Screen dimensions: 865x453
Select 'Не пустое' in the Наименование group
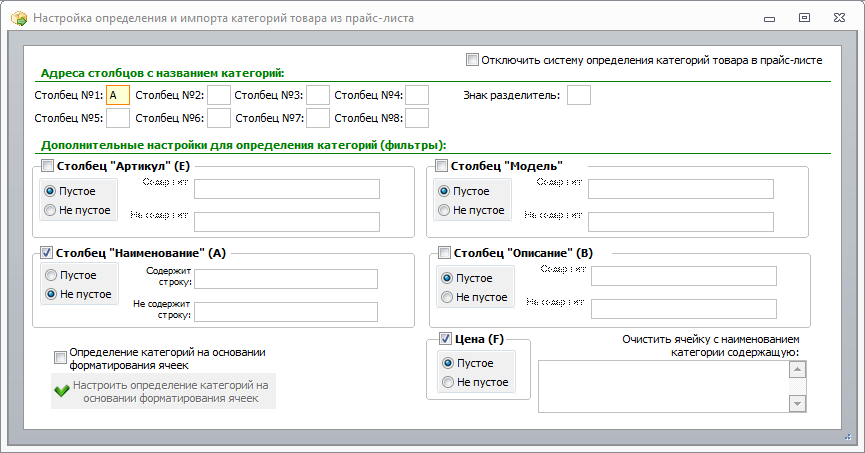[51, 294]
